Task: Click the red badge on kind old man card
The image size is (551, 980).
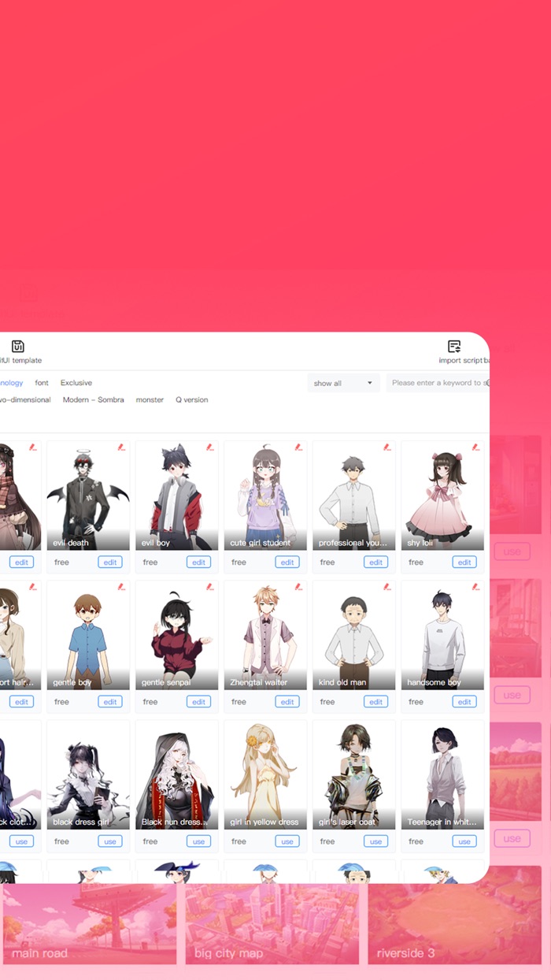Action: pyautogui.click(x=387, y=587)
